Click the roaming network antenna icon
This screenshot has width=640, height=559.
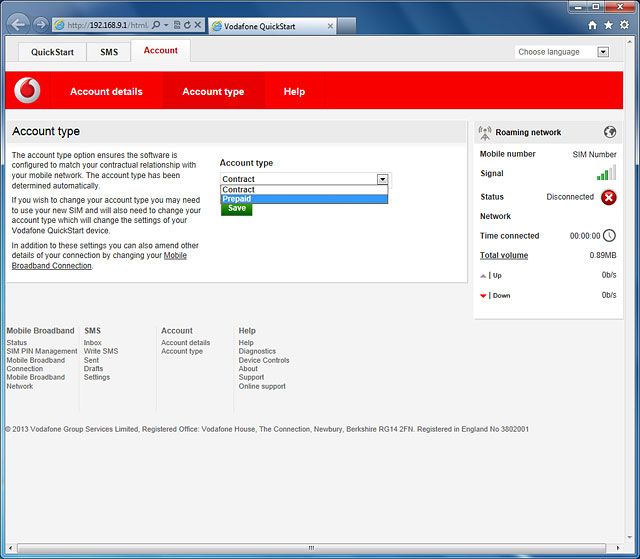tap(485, 133)
